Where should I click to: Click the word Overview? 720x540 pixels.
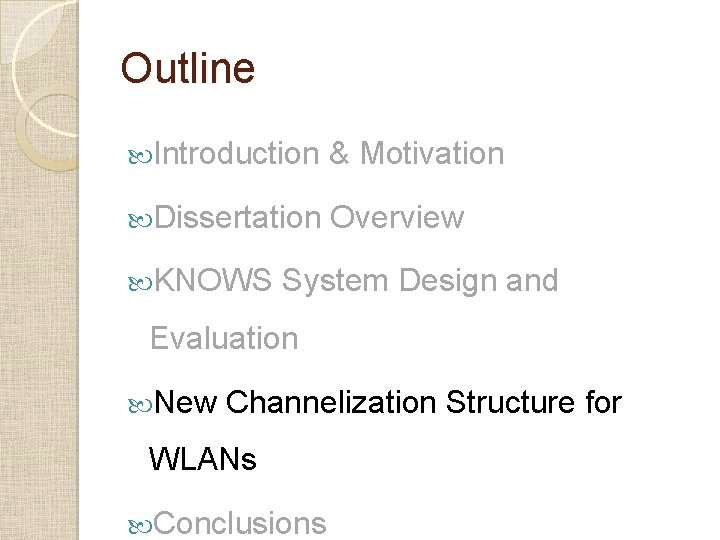[397, 218]
